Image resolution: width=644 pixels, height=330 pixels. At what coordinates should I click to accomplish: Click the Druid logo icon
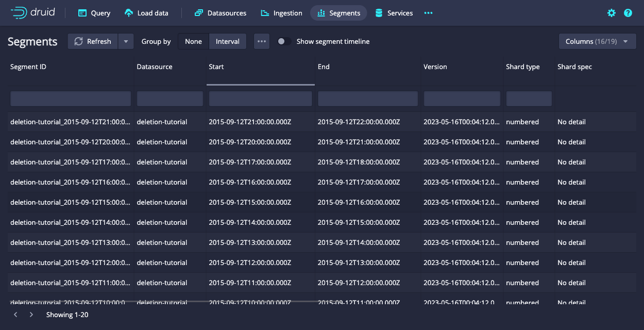click(19, 13)
